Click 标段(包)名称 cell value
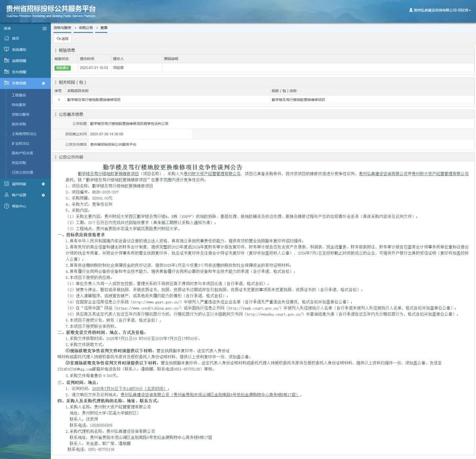 coord(298,100)
